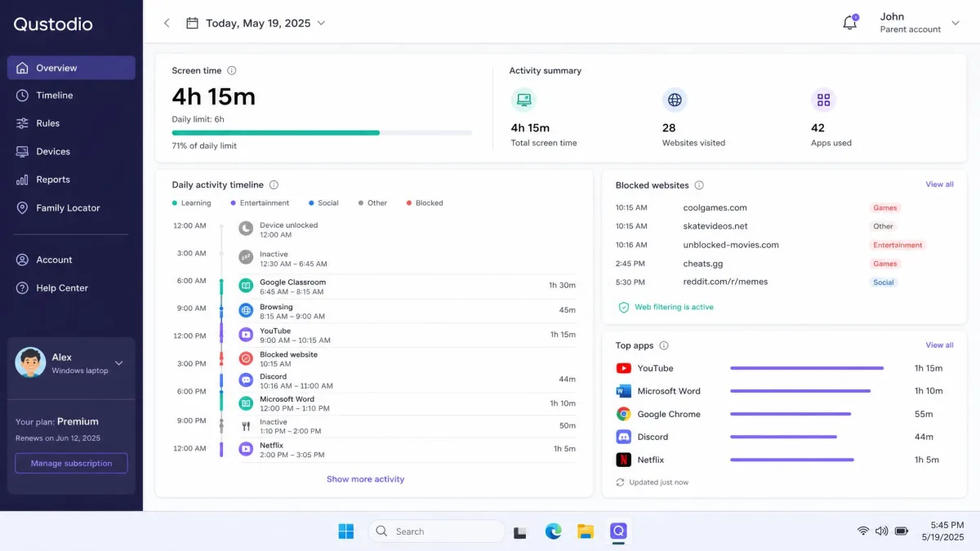This screenshot has height=551, width=980.
Task: Click the Blocked websites info icon
Action: point(699,185)
